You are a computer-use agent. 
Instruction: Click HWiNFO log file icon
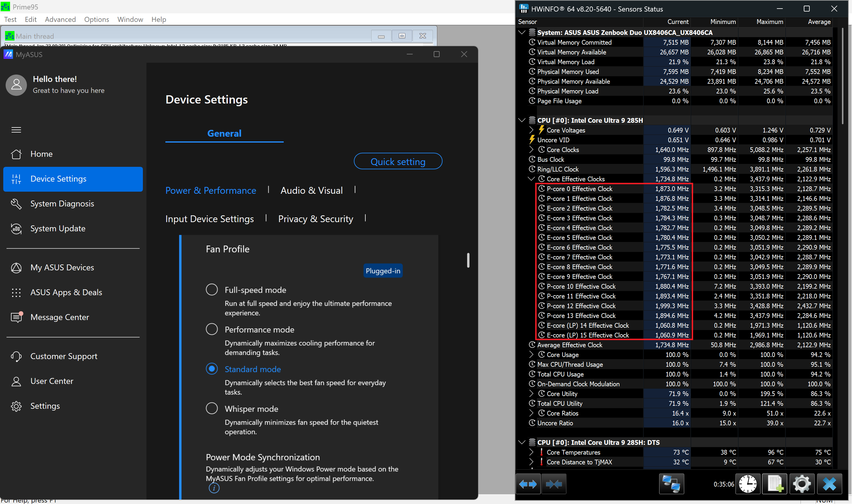pyautogui.click(x=774, y=484)
